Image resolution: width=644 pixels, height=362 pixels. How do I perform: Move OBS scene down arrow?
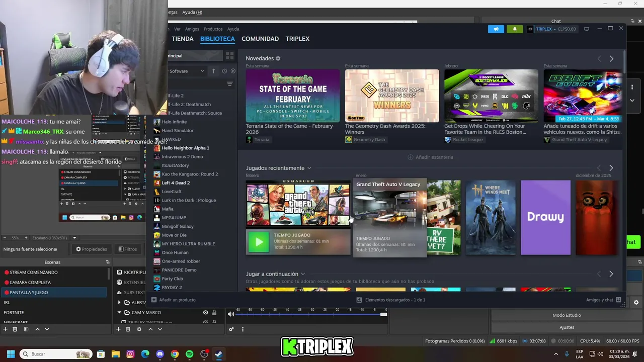(x=47, y=329)
